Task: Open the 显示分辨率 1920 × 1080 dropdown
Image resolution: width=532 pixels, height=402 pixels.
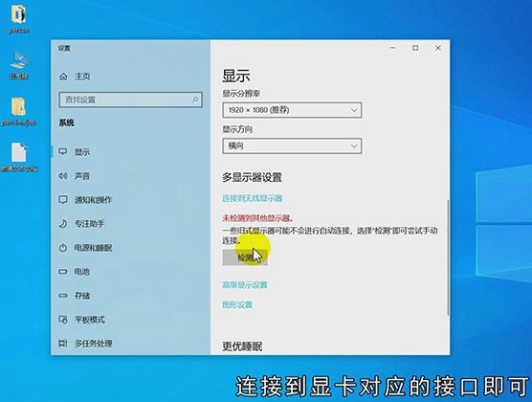Action: click(x=292, y=110)
